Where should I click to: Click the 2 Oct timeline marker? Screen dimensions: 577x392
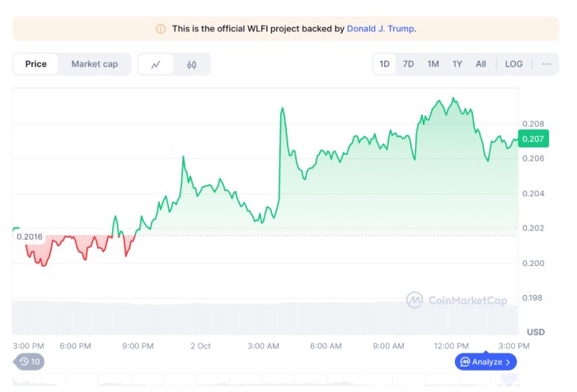click(201, 346)
